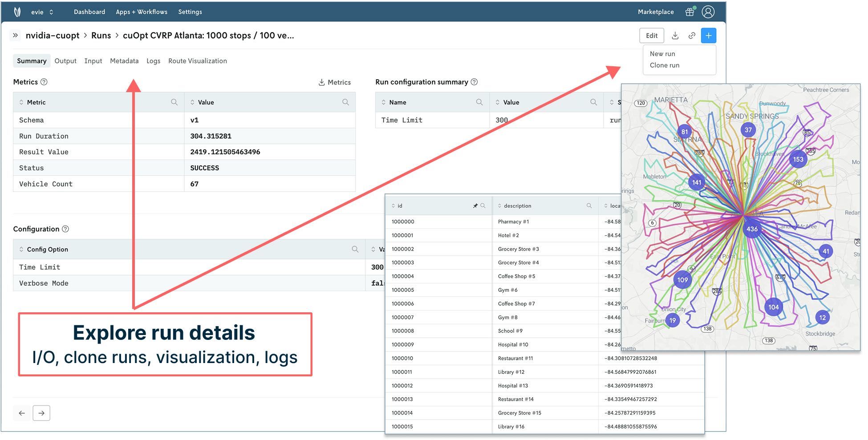
Task: Search the Name column
Action: coord(479,102)
